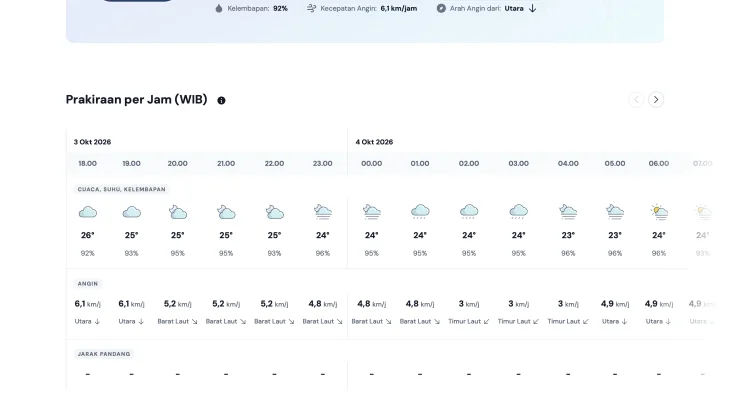The width and height of the screenshot is (750, 420).
Task: Select the 4 Okt 2026 date header
Action: pyautogui.click(x=374, y=142)
